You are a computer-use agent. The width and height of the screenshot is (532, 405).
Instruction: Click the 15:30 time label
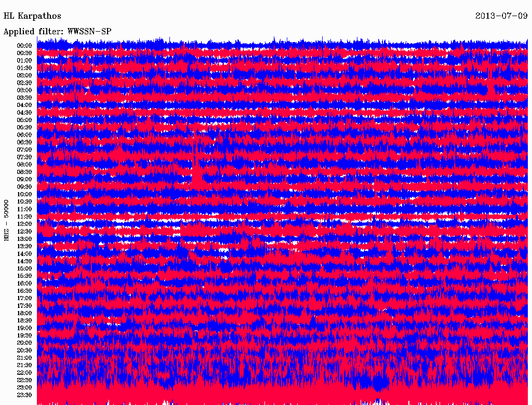pyautogui.click(x=24, y=276)
